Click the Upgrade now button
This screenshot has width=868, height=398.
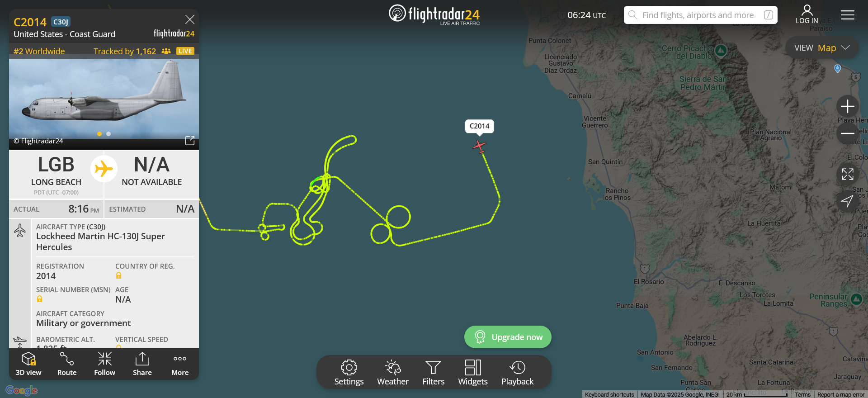point(508,337)
